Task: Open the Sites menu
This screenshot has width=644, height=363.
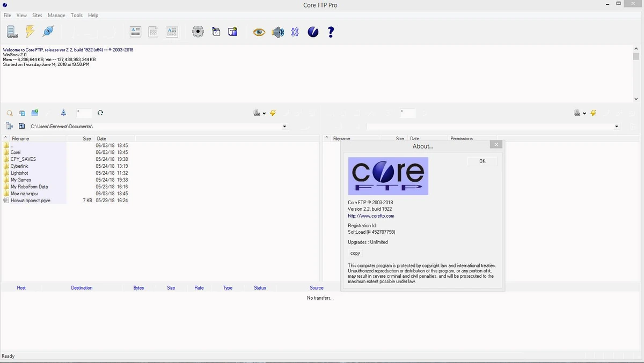Action: point(37,16)
